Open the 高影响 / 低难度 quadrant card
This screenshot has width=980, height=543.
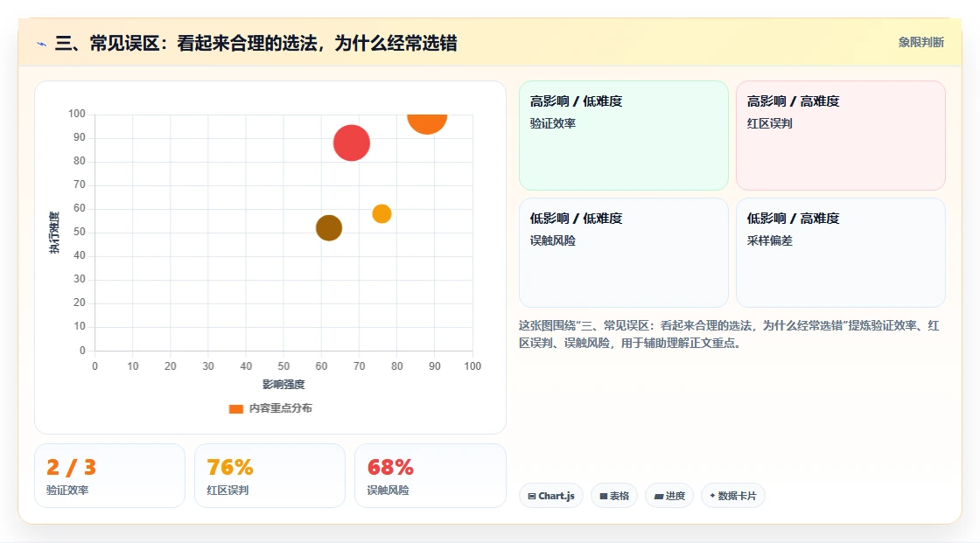point(624,136)
